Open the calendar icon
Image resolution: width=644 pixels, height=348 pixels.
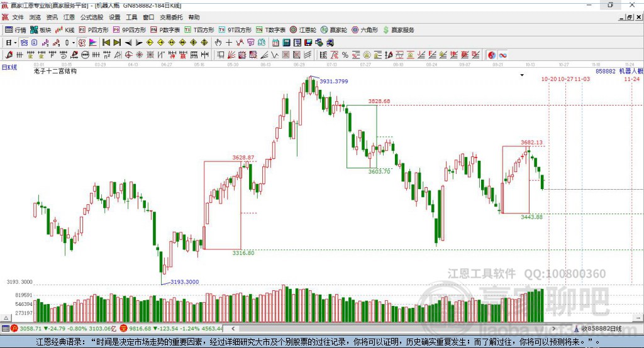(275, 43)
